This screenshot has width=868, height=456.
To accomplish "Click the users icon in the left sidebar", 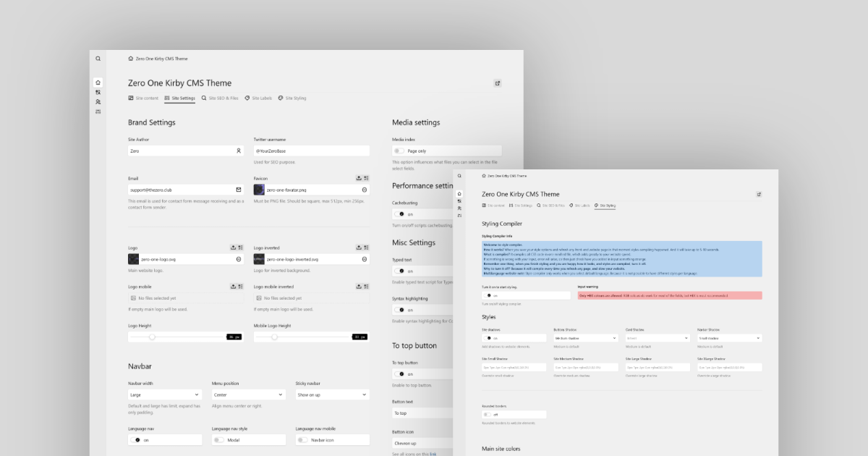I will point(98,101).
